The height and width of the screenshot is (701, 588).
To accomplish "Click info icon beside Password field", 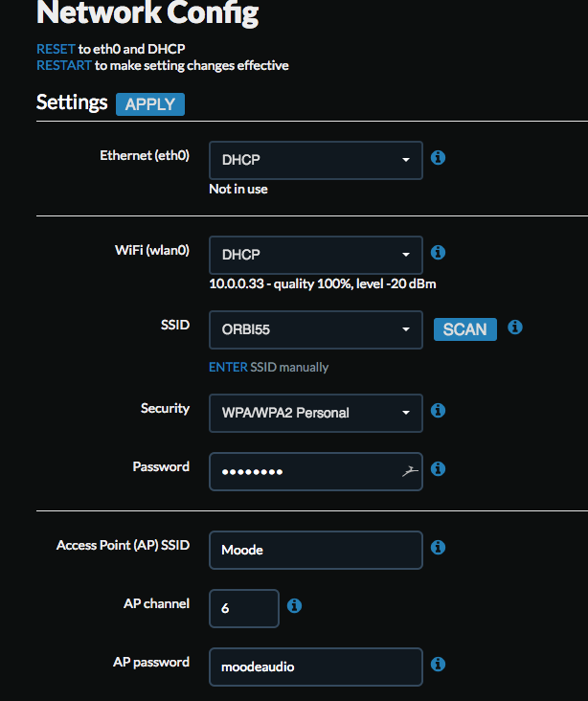I will tap(438, 468).
